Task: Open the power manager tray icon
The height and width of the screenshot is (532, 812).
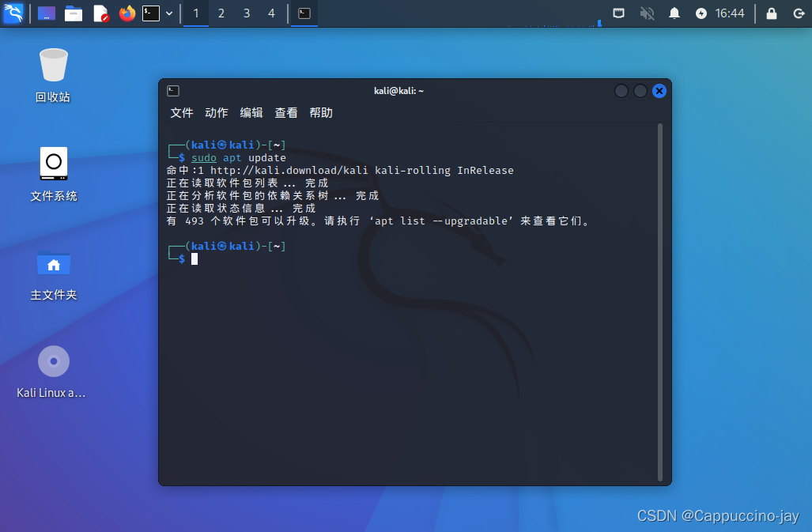Action: [x=701, y=13]
